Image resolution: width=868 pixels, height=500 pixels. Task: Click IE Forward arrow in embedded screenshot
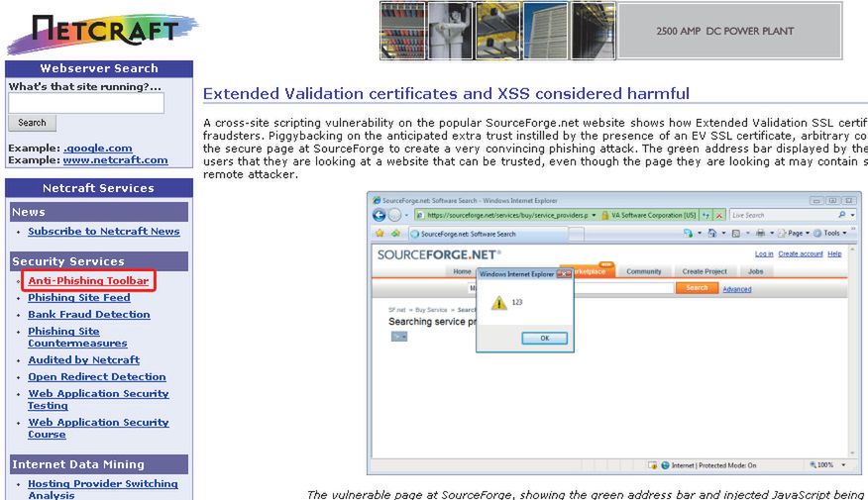click(x=394, y=215)
